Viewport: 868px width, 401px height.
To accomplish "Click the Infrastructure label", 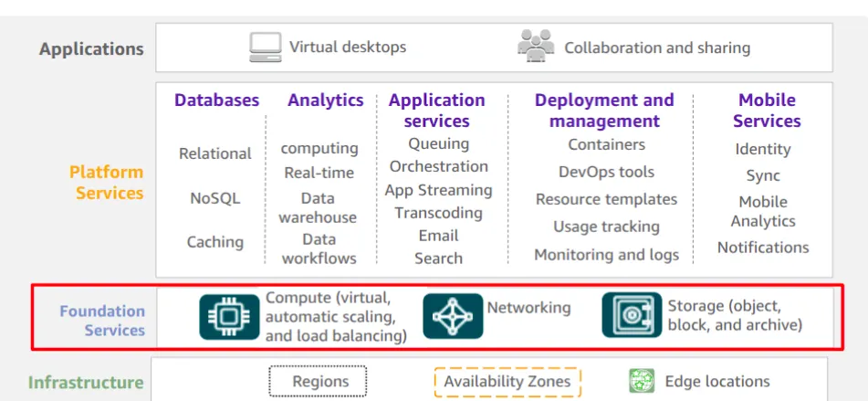I will pos(86,382).
